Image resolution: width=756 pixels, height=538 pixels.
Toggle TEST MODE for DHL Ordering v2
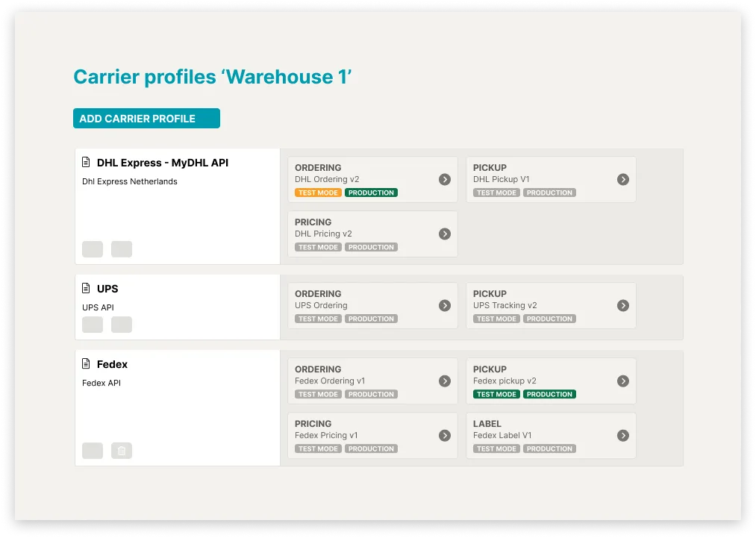click(318, 193)
